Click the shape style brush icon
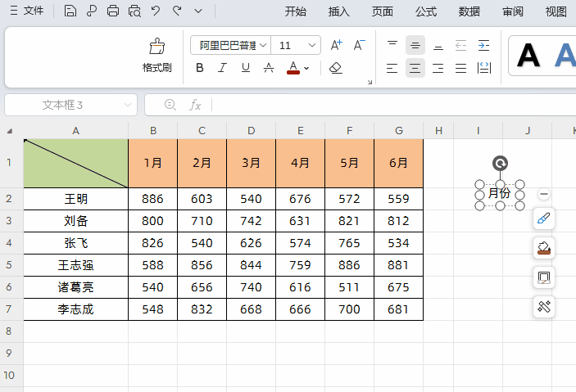This screenshot has height=392, width=576. coord(543,219)
